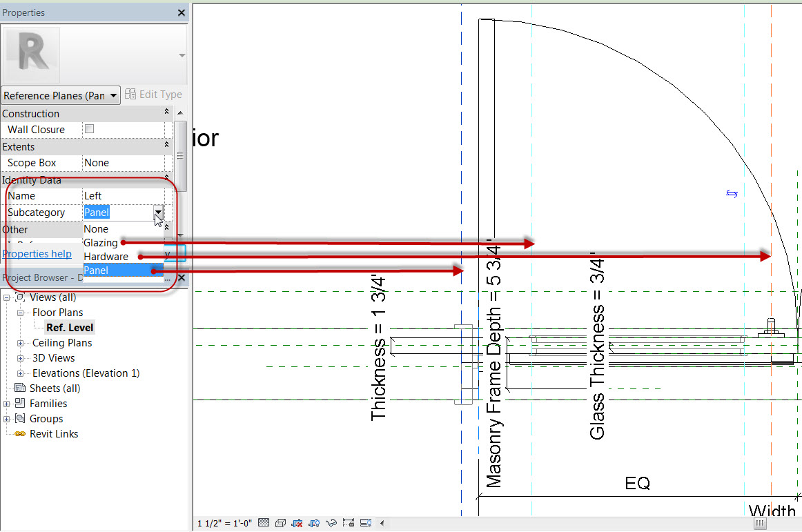Click the Revit Links chain icon

tap(19, 433)
